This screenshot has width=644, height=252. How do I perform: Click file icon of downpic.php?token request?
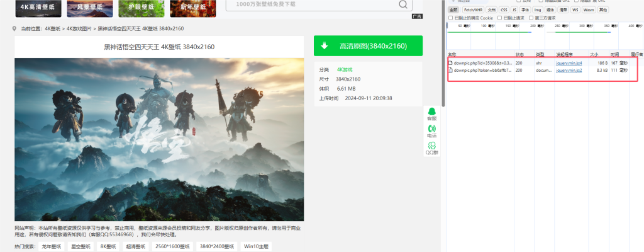(450, 70)
